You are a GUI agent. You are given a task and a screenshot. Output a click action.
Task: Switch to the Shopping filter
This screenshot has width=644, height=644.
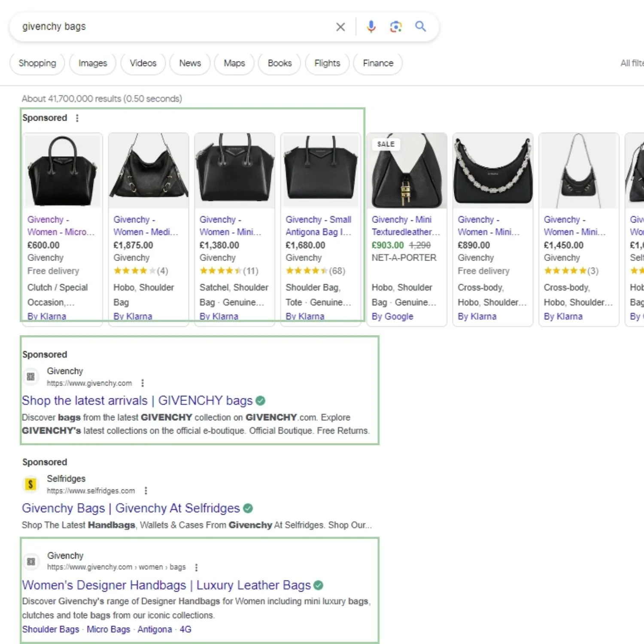pyautogui.click(x=37, y=63)
